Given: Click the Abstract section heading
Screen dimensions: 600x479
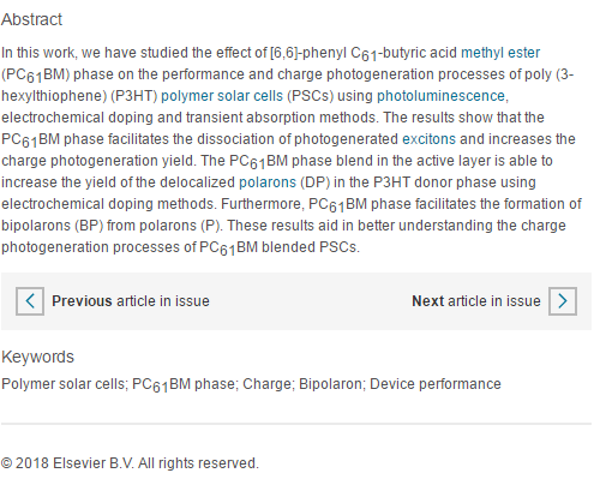Looking at the screenshot, I should [32, 20].
